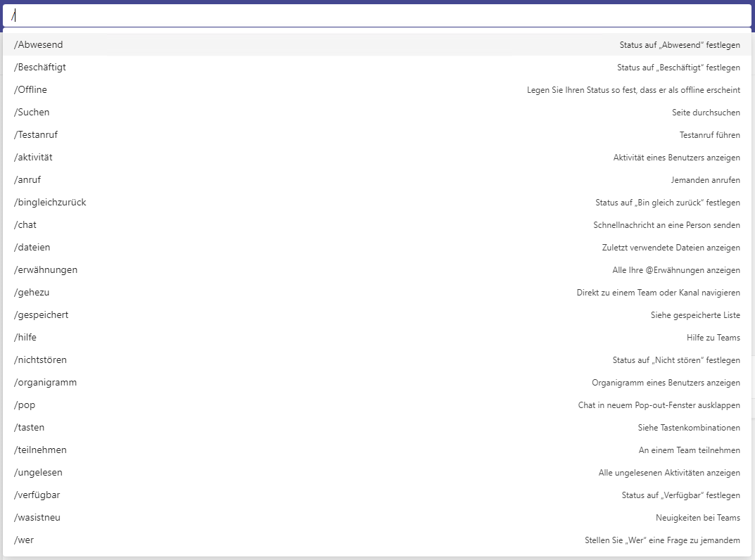Click the command search input field
Screen dimensions: 755x560
coord(377,15)
